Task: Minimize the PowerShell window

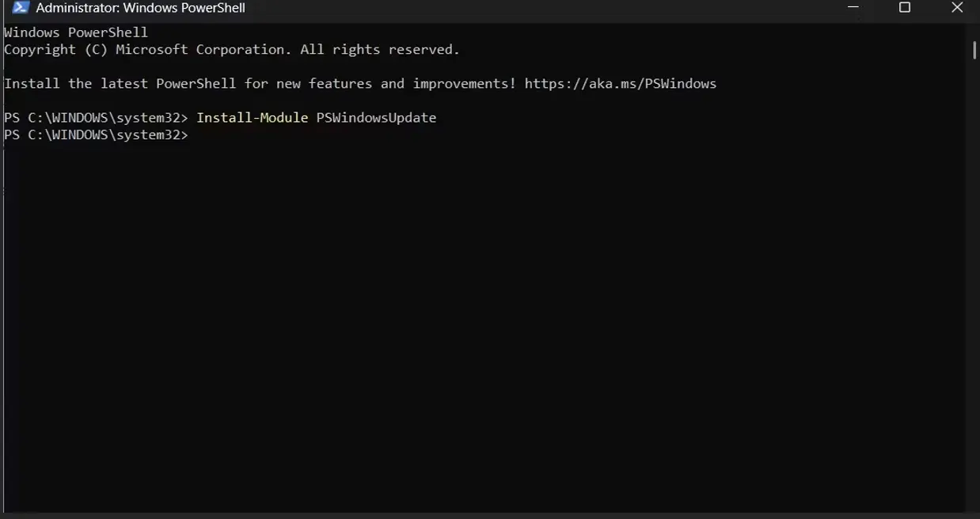Action: coord(853,8)
